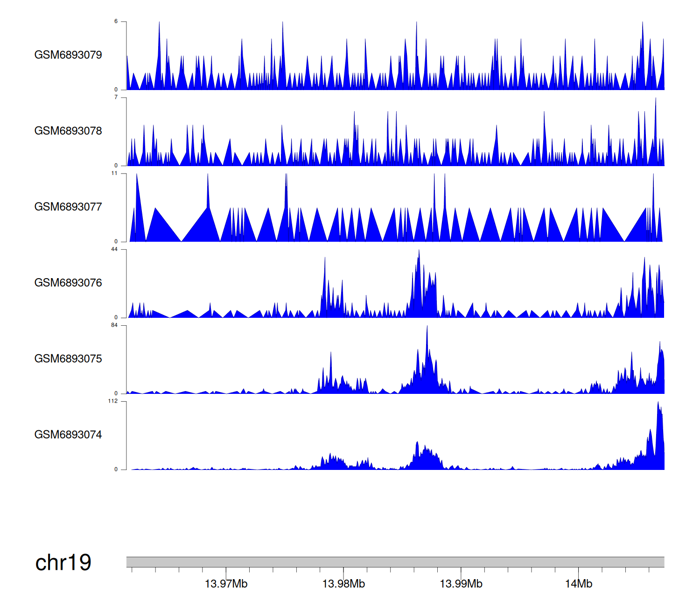
Task: Click the GSM6893079 track label
Action: [x=68, y=55]
